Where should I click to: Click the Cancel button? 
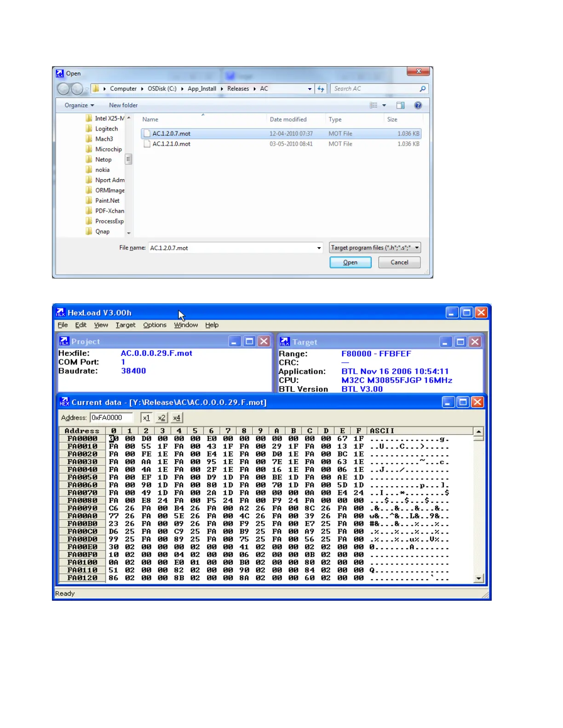pyautogui.click(x=399, y=262)
